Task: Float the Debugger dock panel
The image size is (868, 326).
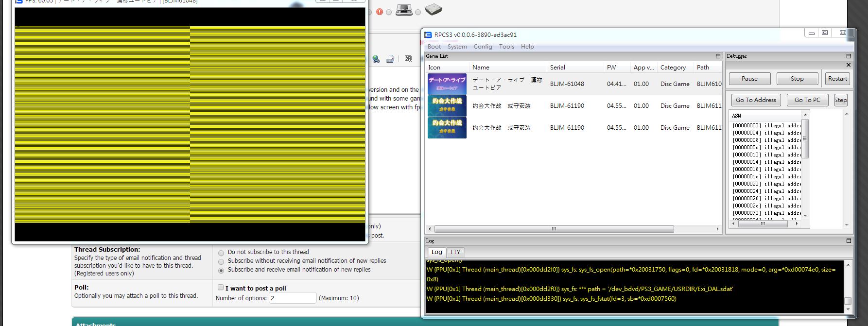Action: click(849, 56)
